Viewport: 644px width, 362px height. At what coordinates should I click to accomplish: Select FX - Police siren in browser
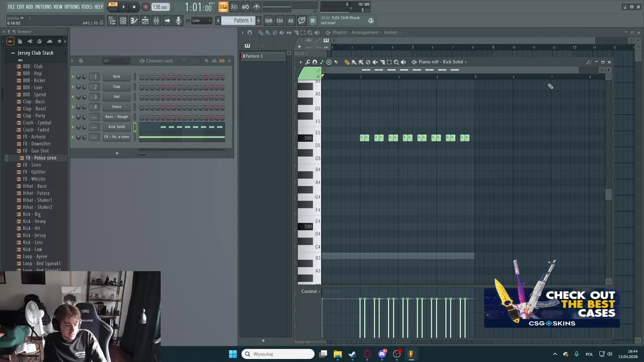pos(41,158)
